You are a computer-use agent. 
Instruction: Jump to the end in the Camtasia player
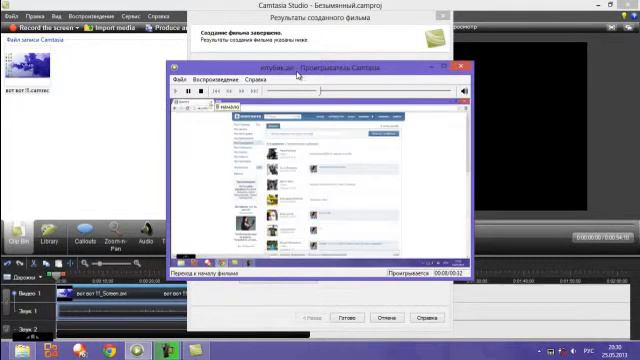pyautogui.click(x=254, y=91)
